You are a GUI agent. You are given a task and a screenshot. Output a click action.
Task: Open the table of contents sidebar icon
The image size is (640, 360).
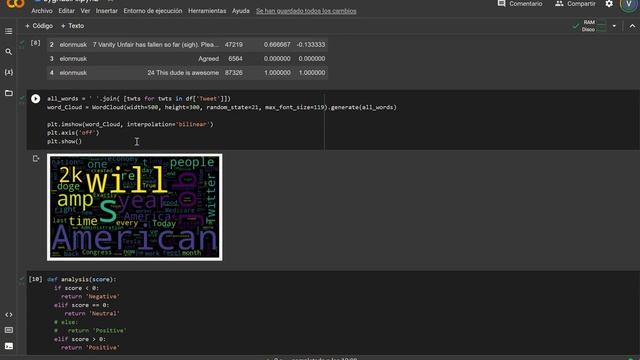tap(9, 31)
